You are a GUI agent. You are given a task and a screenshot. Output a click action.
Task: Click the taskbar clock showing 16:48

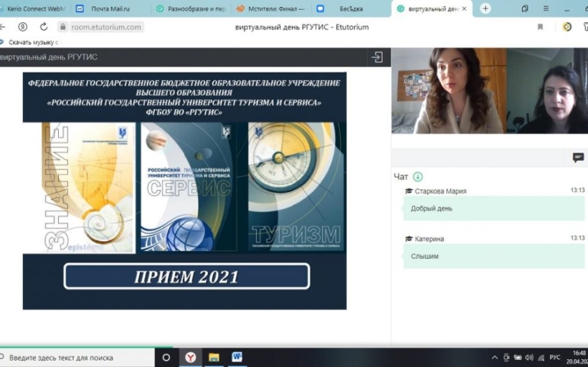click(577, 357)
